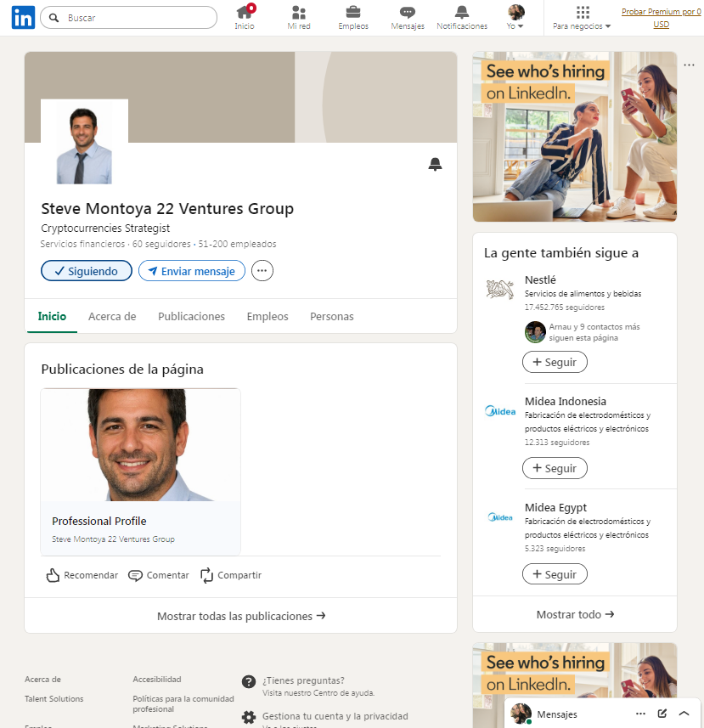
Task: Open Midea Indonesia page name
Action: (566, 401)
